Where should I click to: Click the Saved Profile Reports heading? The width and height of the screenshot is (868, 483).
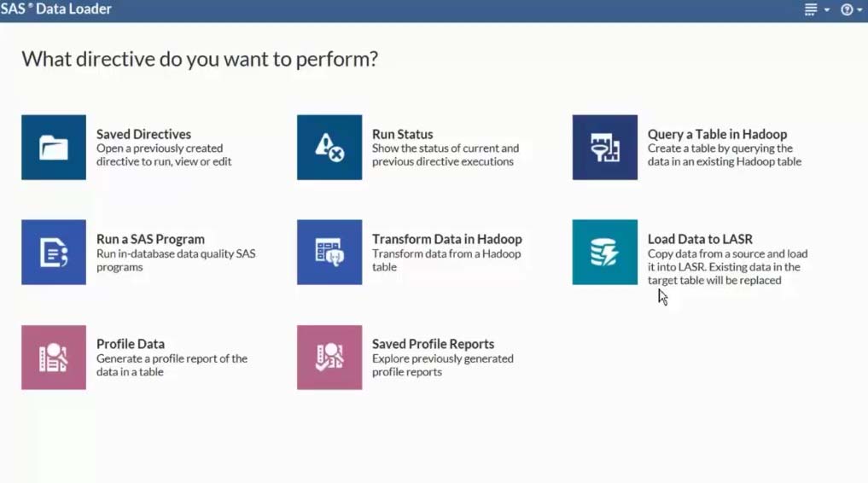pos(433,344)
